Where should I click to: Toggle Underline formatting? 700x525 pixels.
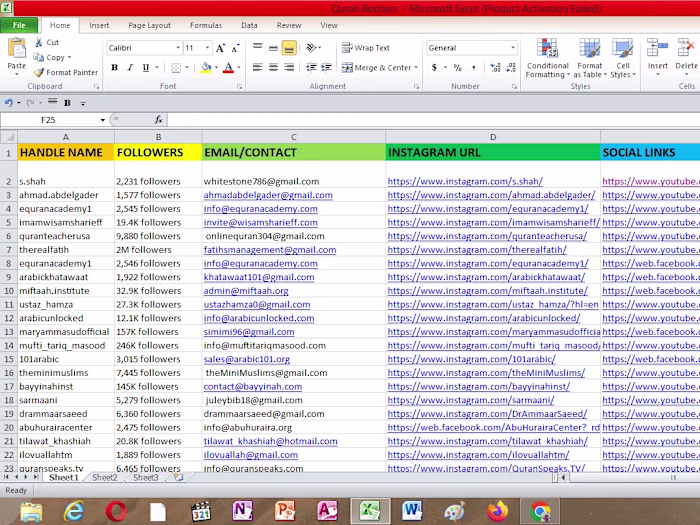[x=146, y=68]
